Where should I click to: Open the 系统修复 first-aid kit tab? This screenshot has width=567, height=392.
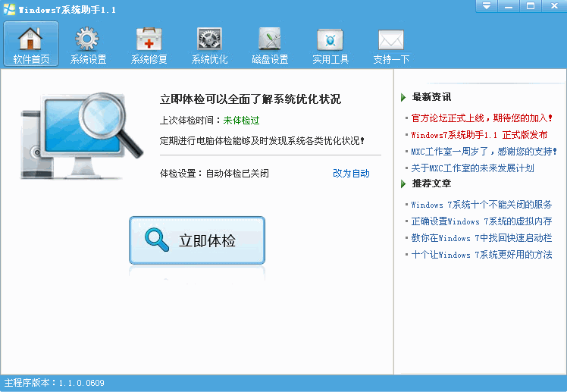[x=149, y=45]
